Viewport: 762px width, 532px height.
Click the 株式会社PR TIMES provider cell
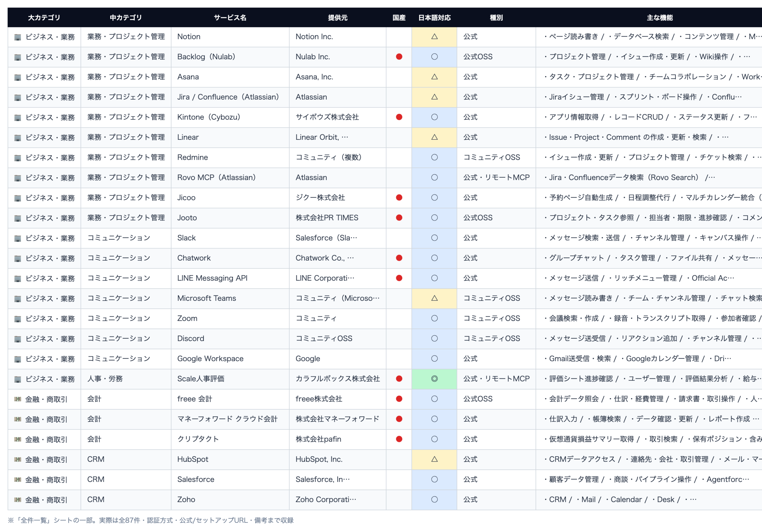tap(338, 218)
